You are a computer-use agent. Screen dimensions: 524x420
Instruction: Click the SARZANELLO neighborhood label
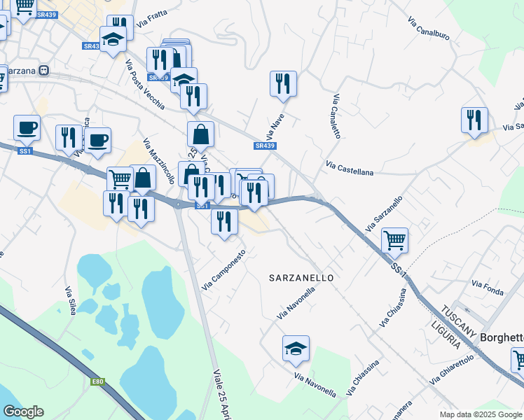point(301,278)
